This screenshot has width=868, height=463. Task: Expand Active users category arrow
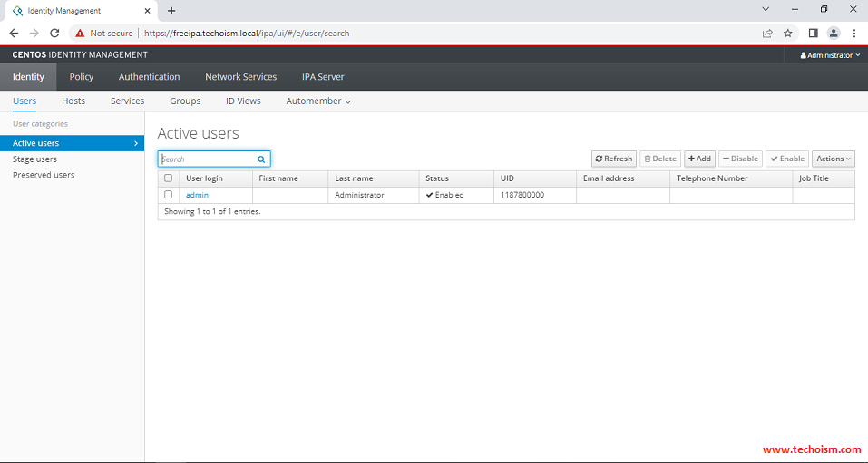click(136, 143)
